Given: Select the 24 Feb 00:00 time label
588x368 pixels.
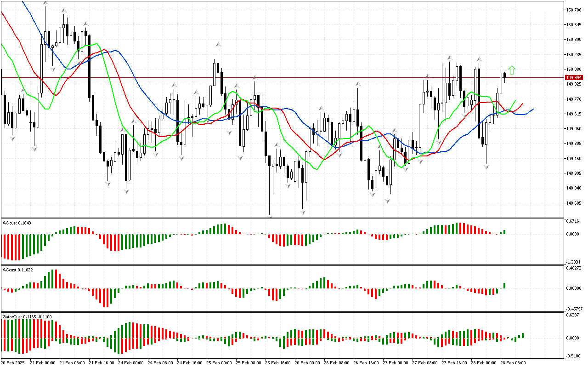Looking at the screenshot, I should (131, 363).
